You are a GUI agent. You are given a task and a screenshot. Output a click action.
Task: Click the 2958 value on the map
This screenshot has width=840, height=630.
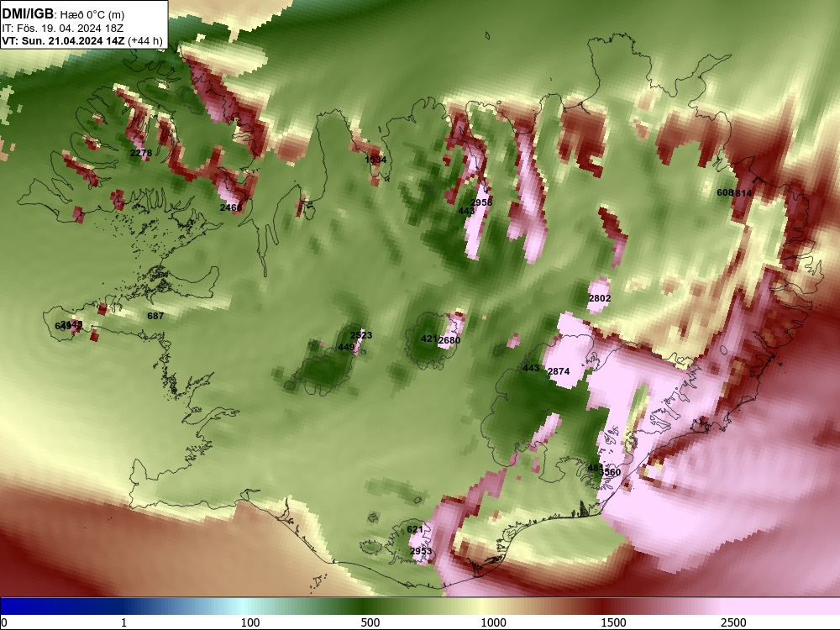[481, 202]
